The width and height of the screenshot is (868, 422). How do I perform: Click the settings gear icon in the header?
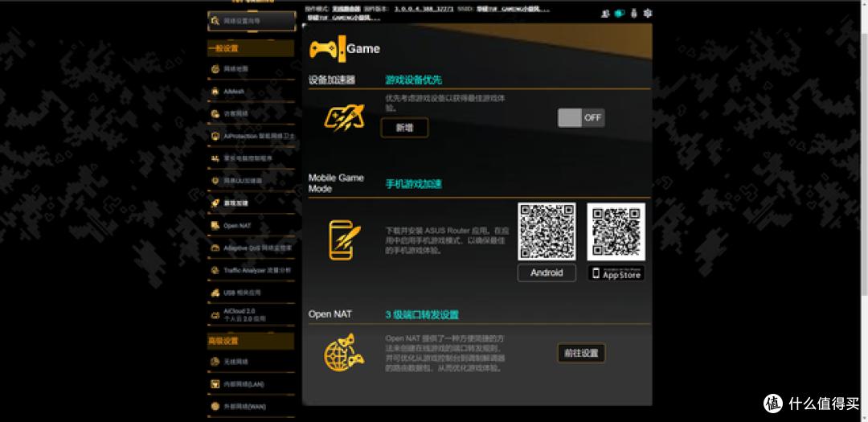pyautogui.click(x=648, y=14)
